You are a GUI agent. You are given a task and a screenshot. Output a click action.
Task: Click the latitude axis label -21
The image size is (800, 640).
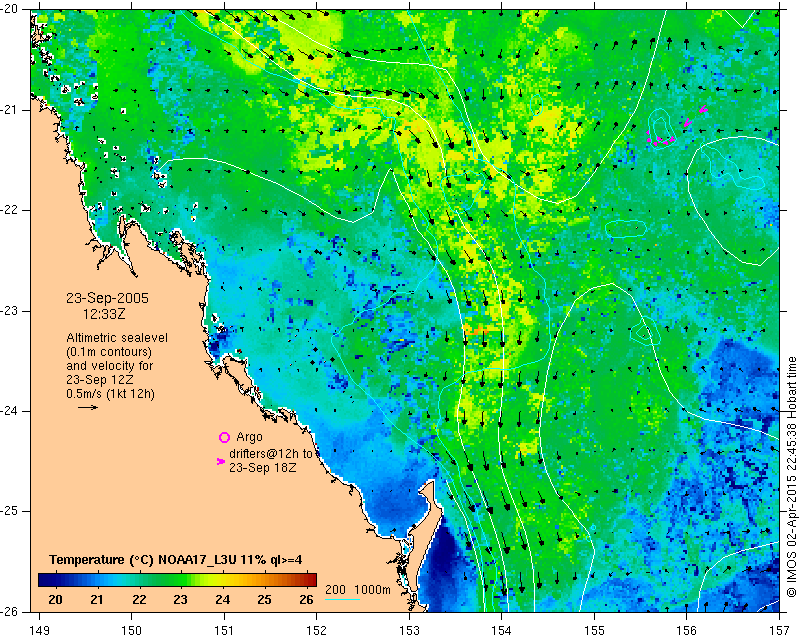click(x=9, y=110)
